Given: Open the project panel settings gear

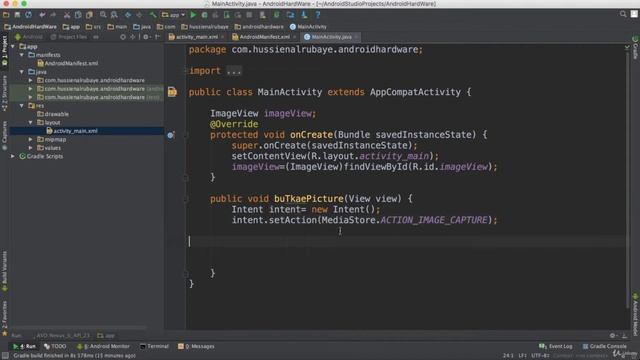Looking at the screenshot, I should click(x=146, y=37).
